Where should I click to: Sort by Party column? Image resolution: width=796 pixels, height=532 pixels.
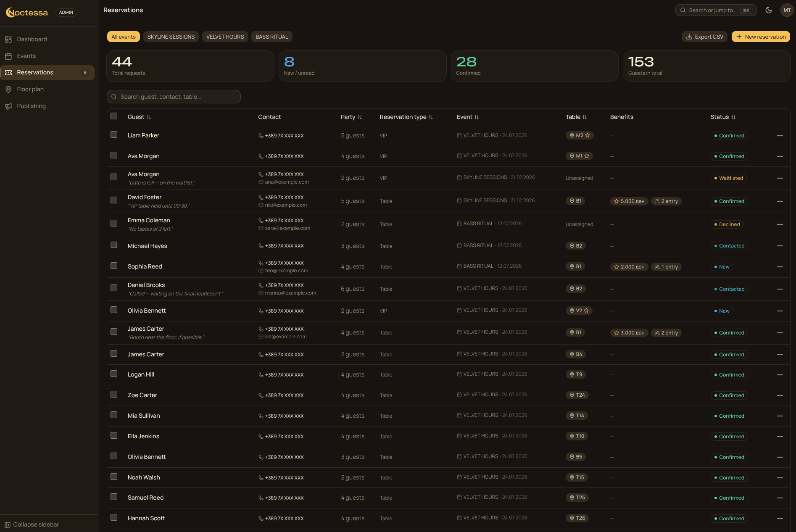(x=351, y=117)
